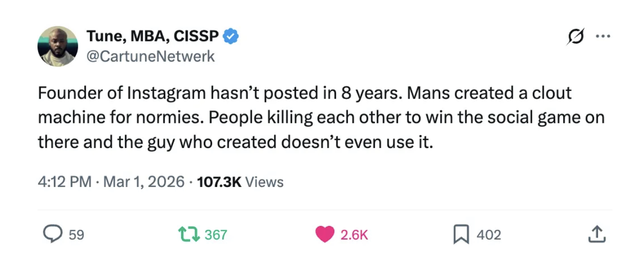Click the 107.3K number in view count
This screenshot has width=644, height=274.
pyautogui.click(x=219, y=182)
